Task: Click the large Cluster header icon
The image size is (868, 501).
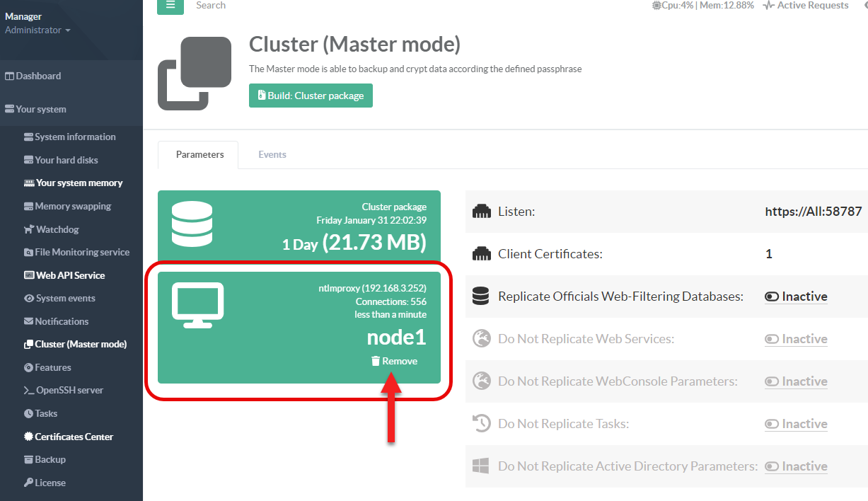Action: click(x=195, y=74)
